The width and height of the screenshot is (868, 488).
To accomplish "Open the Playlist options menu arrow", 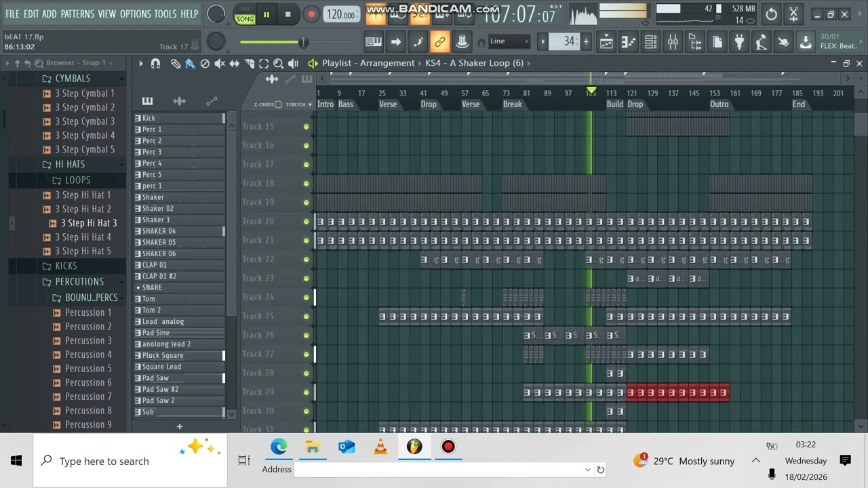I will pos(141,63).
